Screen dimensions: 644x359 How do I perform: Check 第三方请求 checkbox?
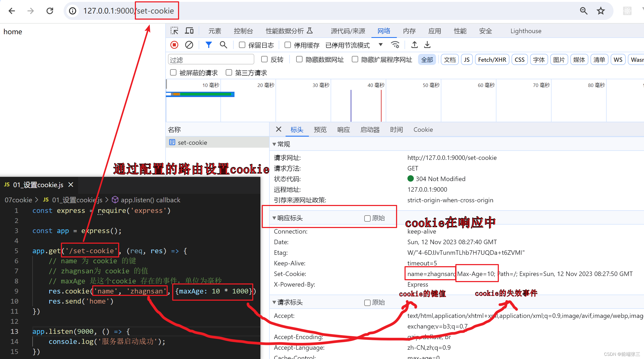coord(229,72)
